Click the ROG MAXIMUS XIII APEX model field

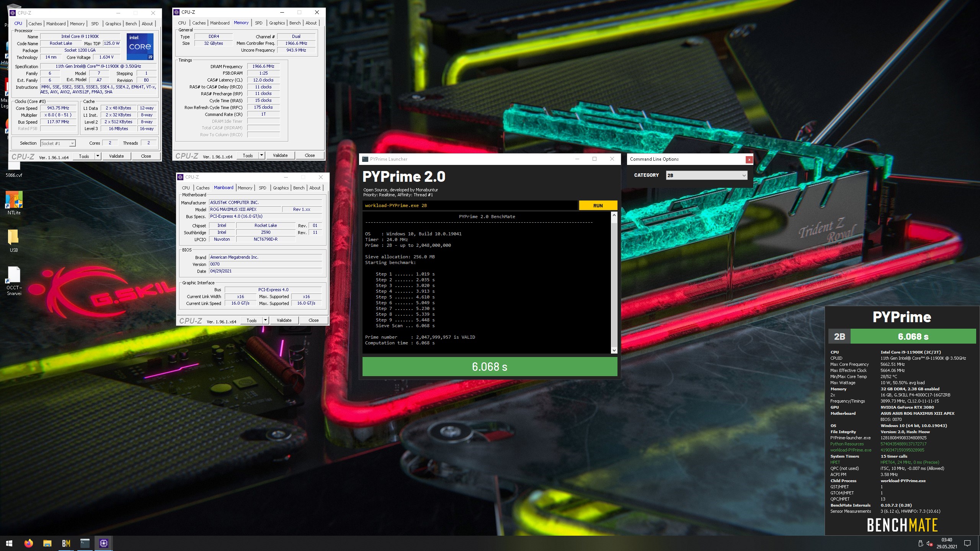click(x=245, y=209)
